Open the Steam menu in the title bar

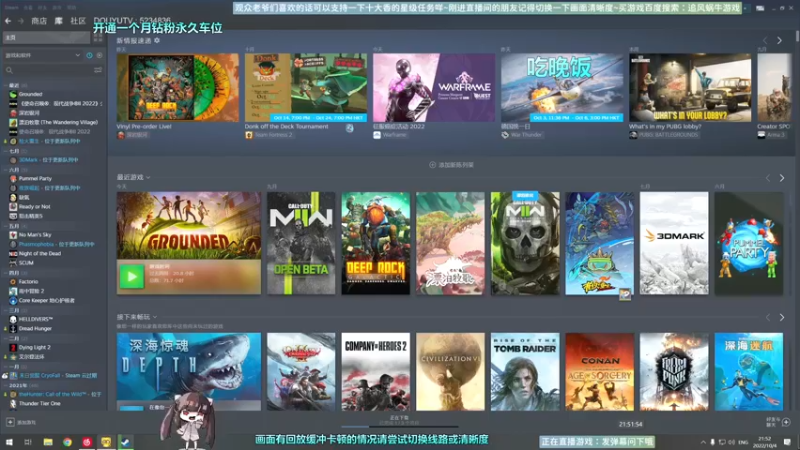click(11, 8)
